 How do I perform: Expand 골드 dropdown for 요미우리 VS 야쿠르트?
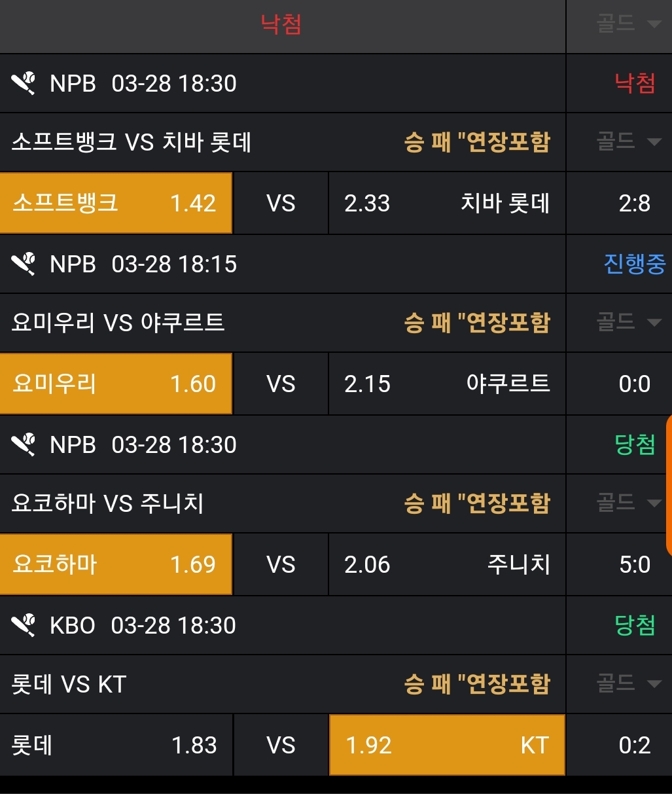click(x=627, y=322)
